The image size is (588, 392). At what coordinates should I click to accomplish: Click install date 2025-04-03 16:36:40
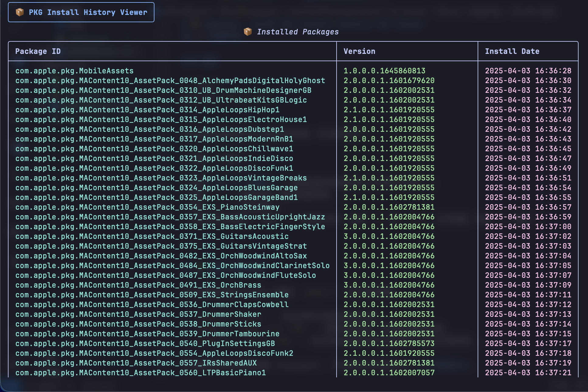click(x=528, y=119)
